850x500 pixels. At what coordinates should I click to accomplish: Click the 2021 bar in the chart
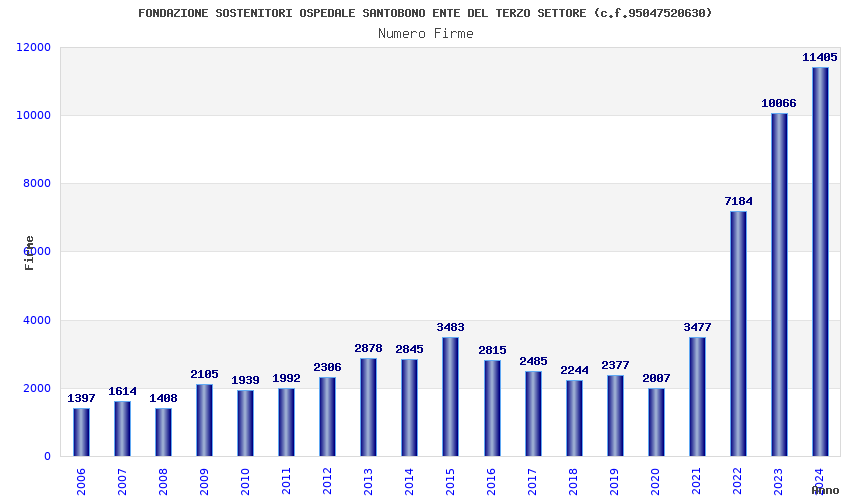click(697, 396)
